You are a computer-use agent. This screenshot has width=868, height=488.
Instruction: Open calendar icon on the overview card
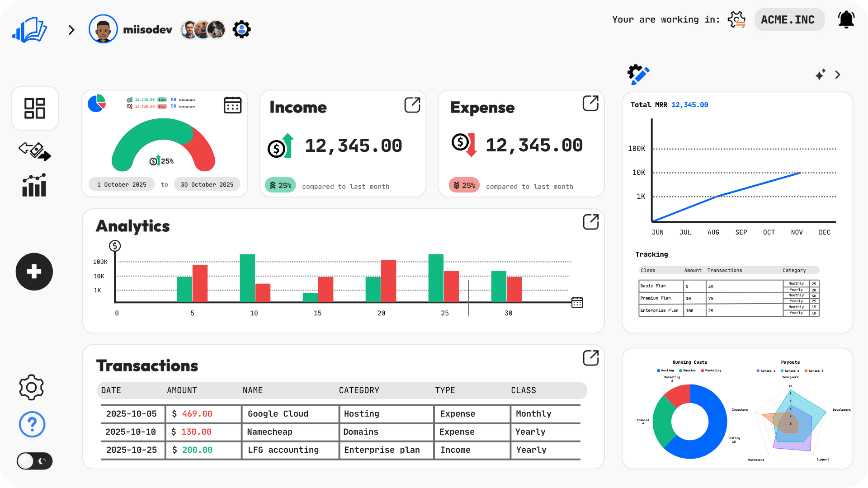(232, 104)
